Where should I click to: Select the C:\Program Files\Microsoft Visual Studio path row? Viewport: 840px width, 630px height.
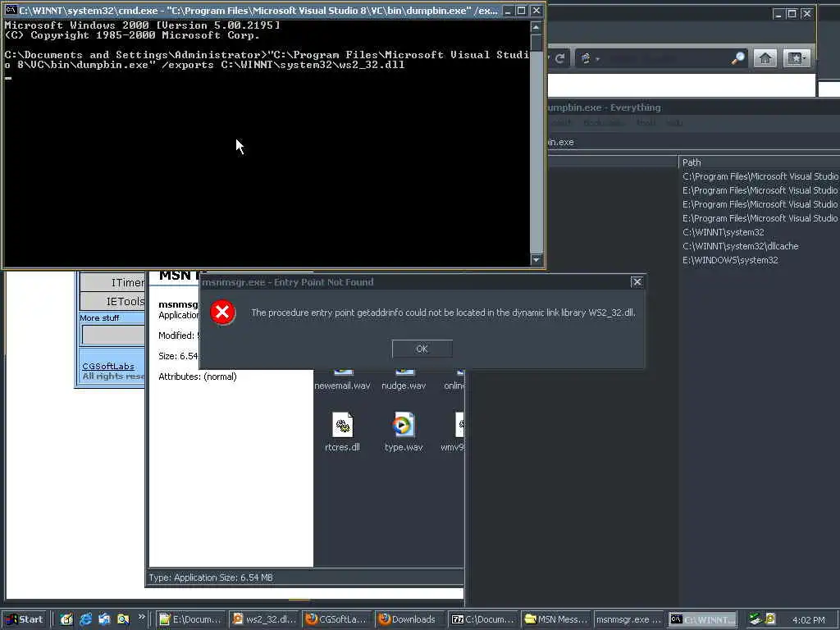760,176
